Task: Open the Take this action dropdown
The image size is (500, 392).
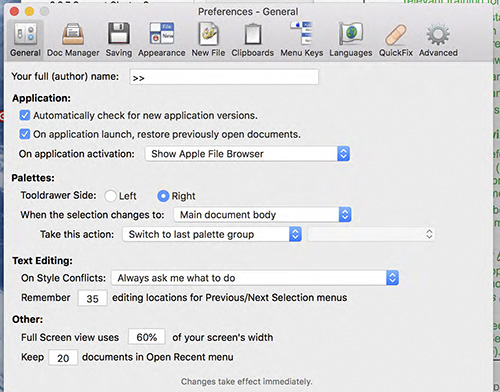Action: [x=212, y=234]
